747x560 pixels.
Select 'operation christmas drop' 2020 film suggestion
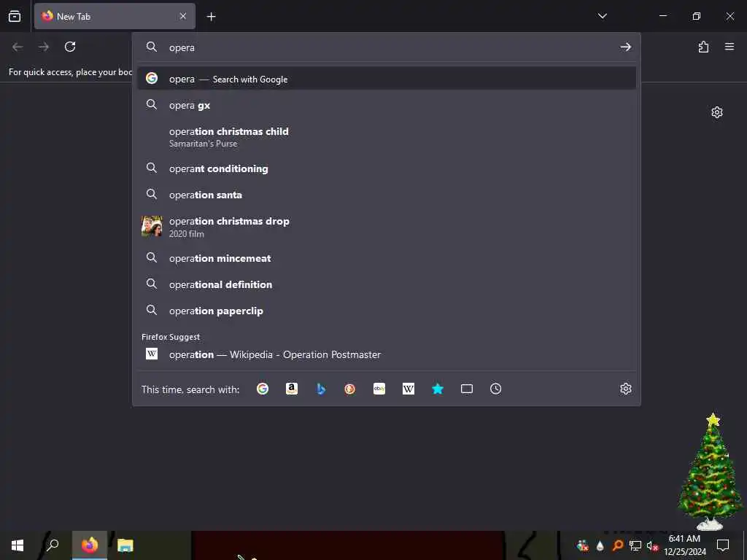(387, 227)
